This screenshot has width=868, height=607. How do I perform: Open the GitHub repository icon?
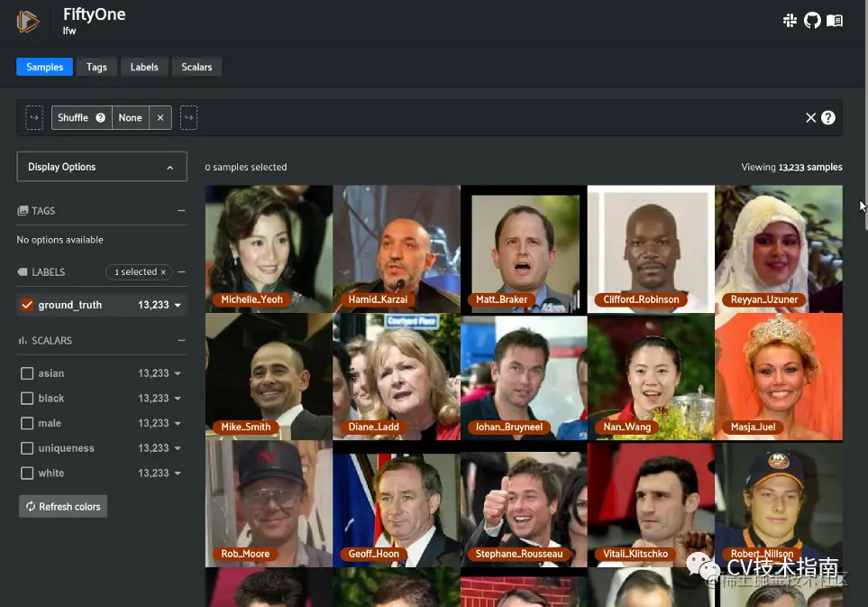pyautogui.click(x=812, y=21)
